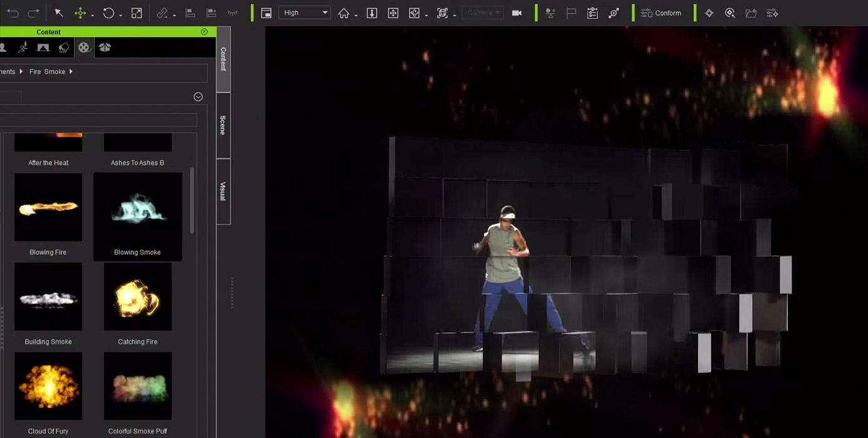The width and height of the screenshot is (868, 438).
Task: Expand the Orbit camera dropdown arrow
Action: (x=426, y=14)
